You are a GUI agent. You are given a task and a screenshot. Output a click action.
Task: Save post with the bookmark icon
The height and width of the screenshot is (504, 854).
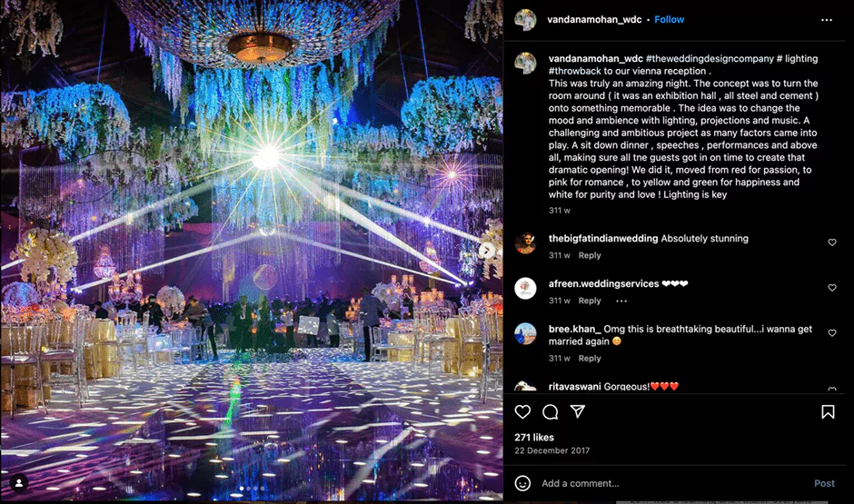[x=828, y=412]
